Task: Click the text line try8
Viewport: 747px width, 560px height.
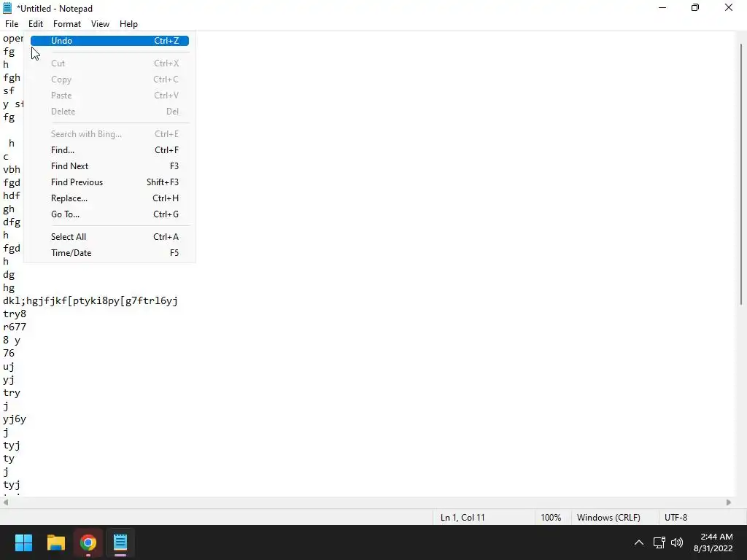Action: 15,314
